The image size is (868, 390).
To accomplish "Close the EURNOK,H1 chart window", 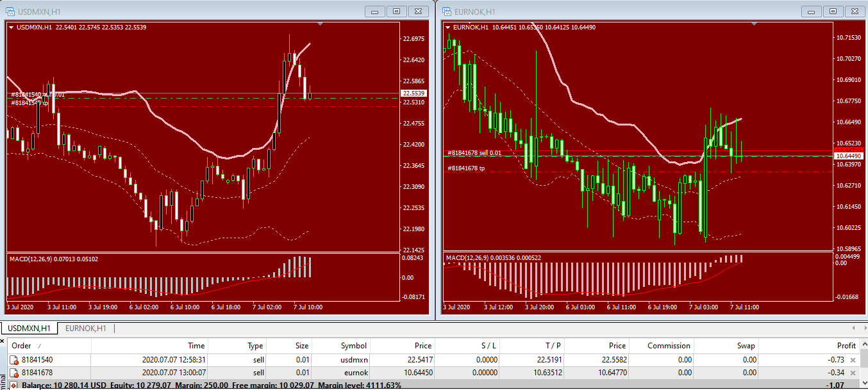I will click(x=855, y=11).
